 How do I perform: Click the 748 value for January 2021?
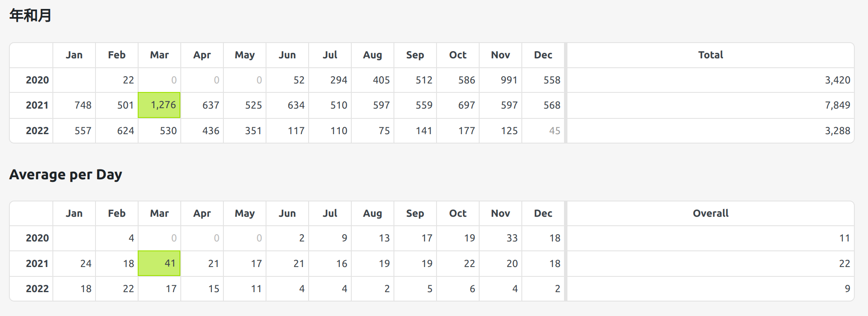83,105
